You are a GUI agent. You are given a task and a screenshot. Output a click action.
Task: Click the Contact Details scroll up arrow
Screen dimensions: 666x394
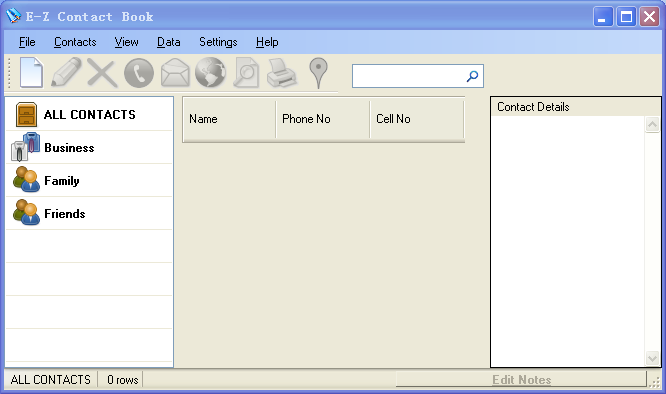pos(652,125)
